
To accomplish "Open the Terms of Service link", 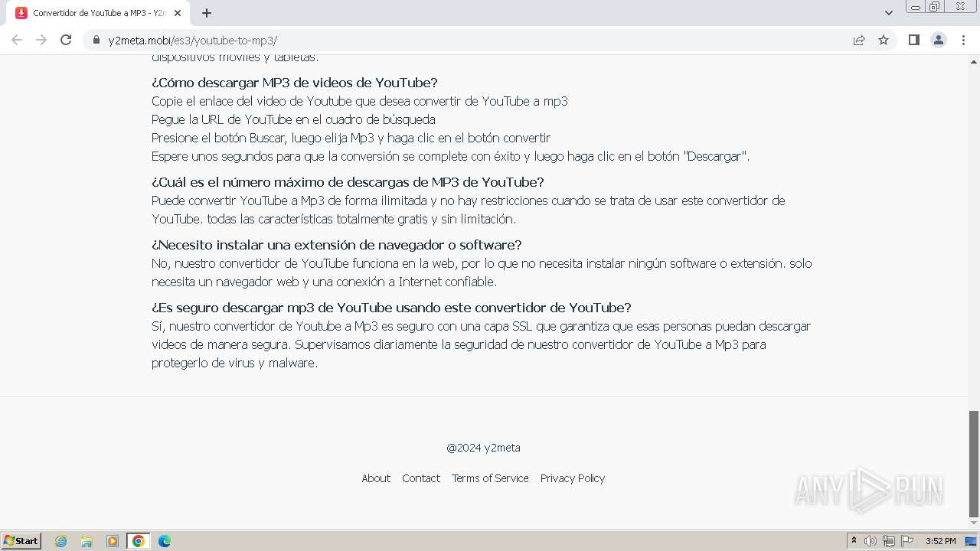I will [490, 478].
